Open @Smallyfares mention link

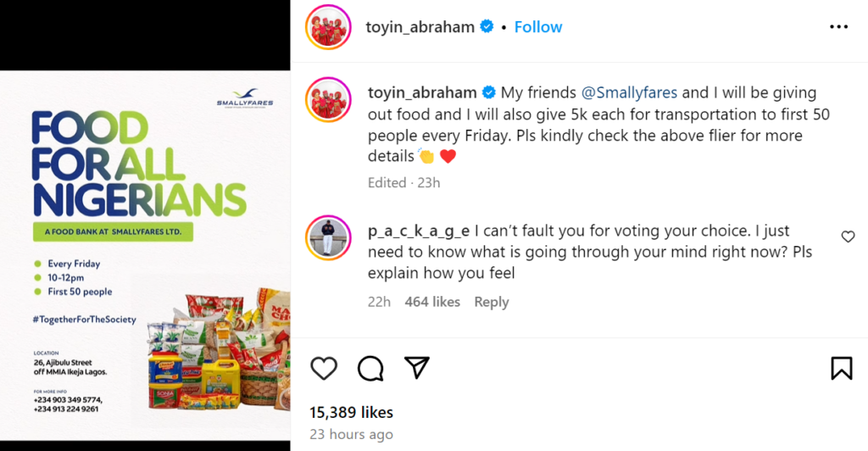pos(630,92)
